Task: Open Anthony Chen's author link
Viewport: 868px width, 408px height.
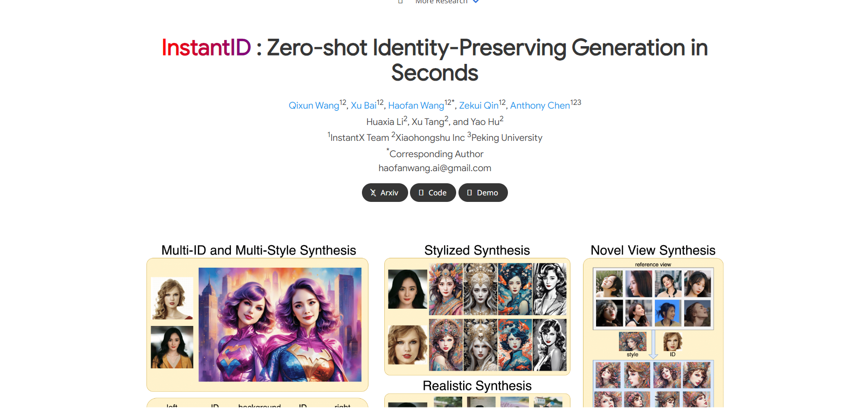Action: (540, 105)
